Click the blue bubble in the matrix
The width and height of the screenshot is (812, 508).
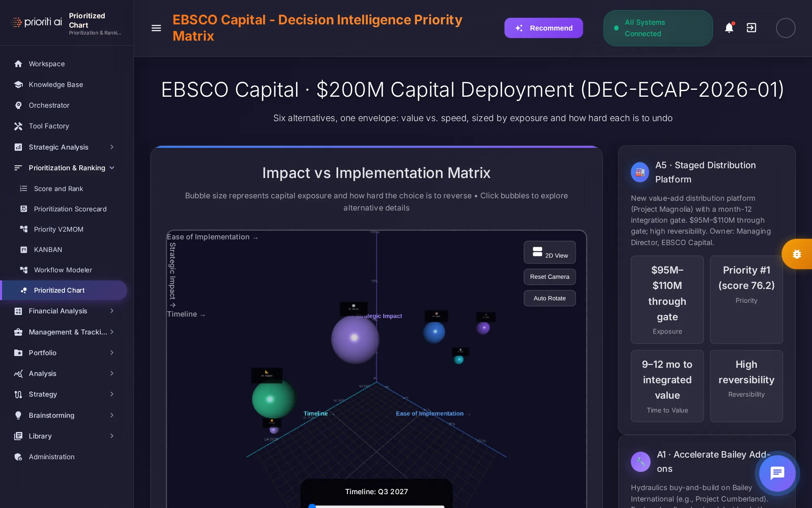(434, 332)
